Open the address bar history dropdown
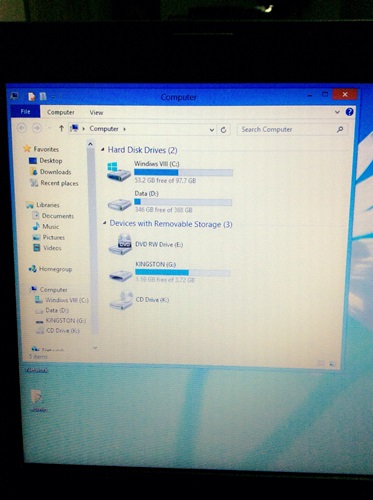Image resolution: width=373 pixels, height=500 pixels. [x=212, y=130]
